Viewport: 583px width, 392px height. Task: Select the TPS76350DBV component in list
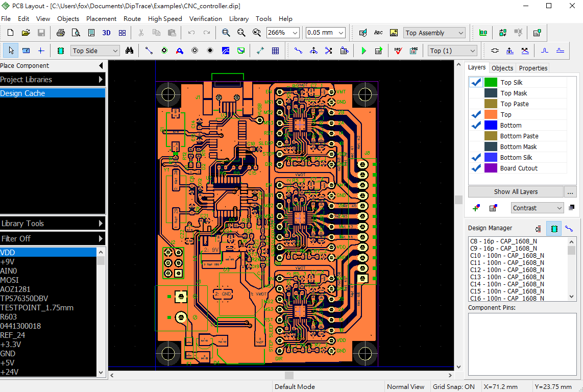point(48,298)
